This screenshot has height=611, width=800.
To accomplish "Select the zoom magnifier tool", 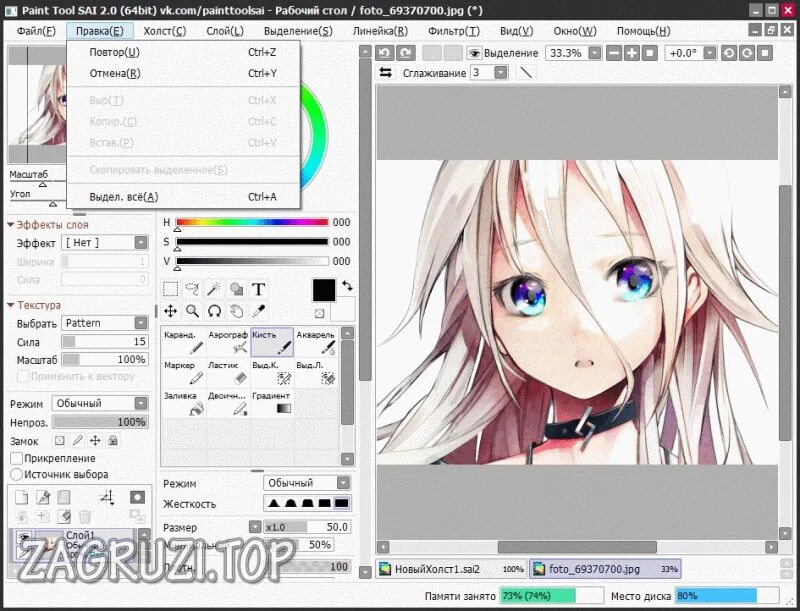I will pos(192,311).
